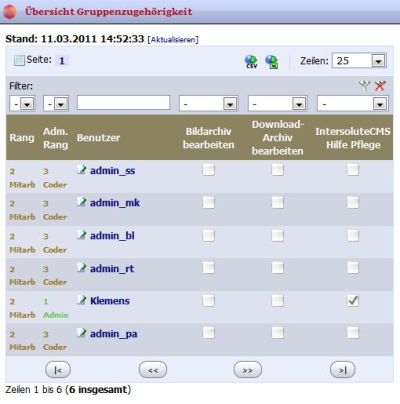Click the edit icon next to admin_mk
Viewport: 400px width, 404px height.
[x=81, y=202]
